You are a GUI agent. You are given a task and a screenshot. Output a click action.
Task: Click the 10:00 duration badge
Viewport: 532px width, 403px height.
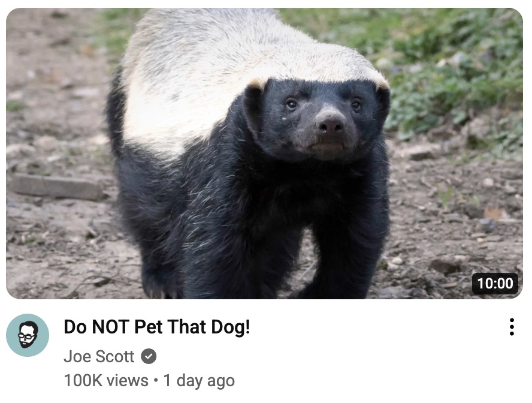[x=495, y=284]
